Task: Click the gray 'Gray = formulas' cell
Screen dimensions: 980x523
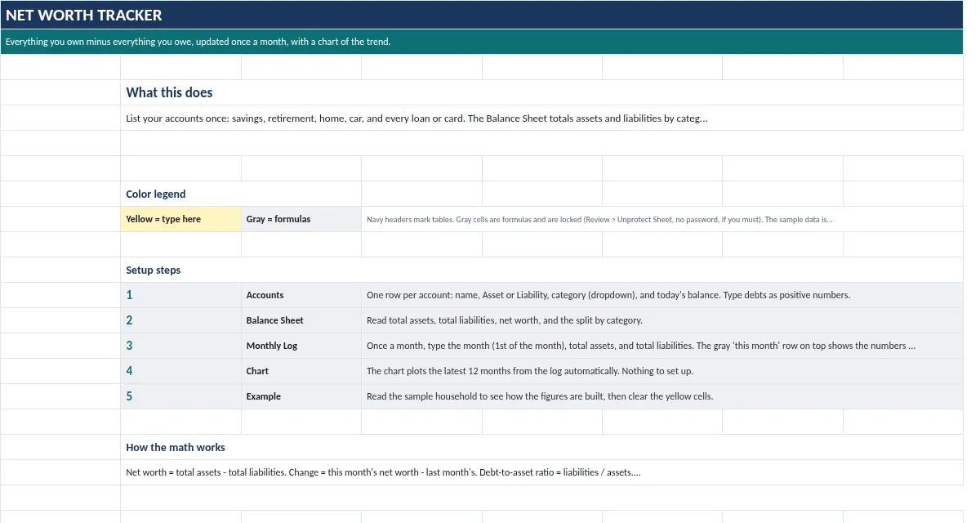Action: pyautogui.click(x=301, y=219)
